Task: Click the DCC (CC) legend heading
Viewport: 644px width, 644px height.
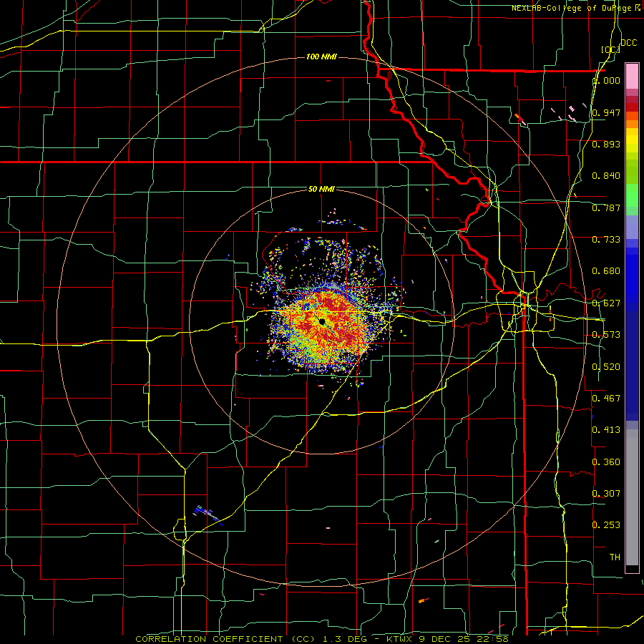Action: pyautogui.click(x=618, y=46)
